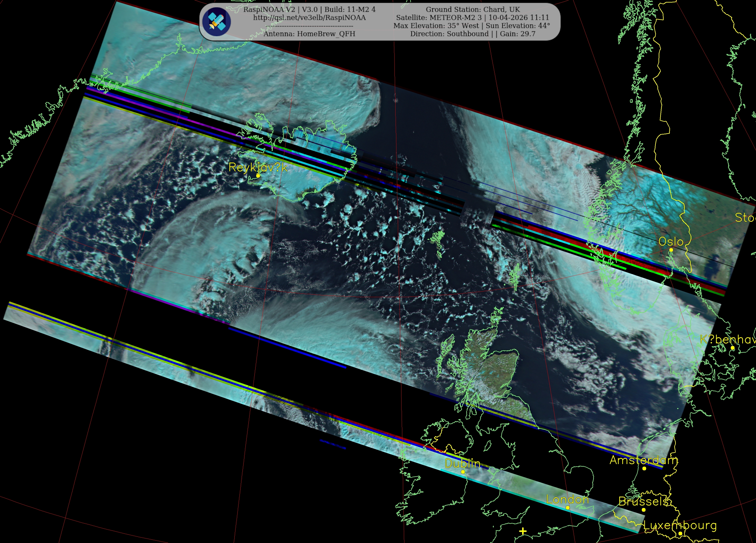Click the Luxembourg city name label
Screen dimensions: 756x543
point(680,525)
